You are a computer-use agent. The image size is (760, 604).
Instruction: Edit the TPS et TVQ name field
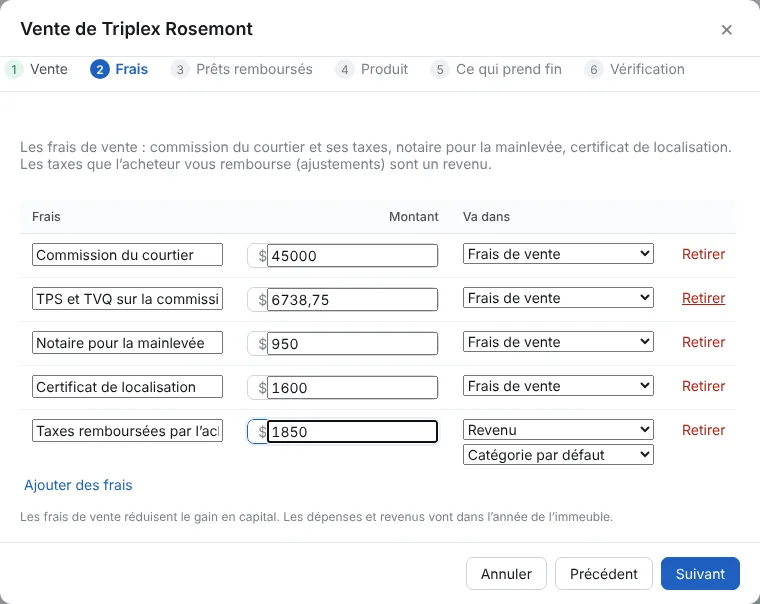tap(127, 299)
